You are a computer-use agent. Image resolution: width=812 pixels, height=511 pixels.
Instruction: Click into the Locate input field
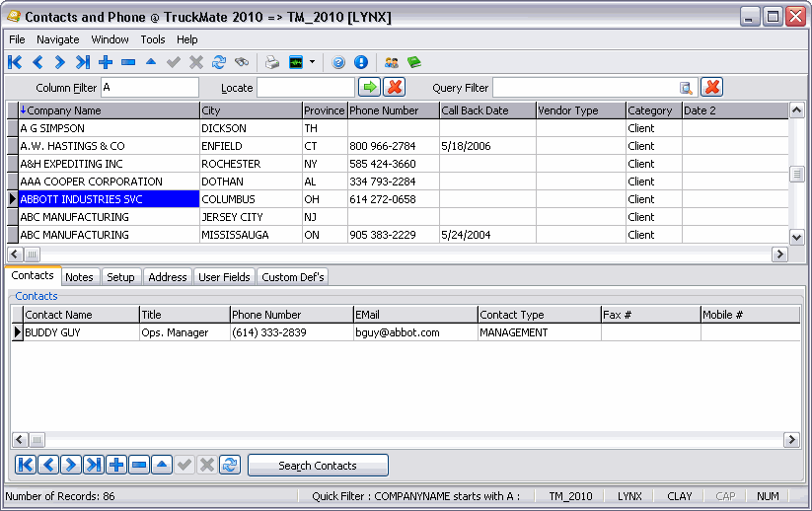point(304,88)
